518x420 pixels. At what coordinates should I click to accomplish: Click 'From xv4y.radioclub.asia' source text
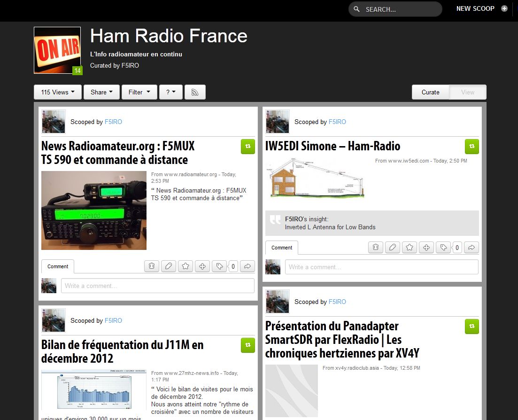coord(350,368)
